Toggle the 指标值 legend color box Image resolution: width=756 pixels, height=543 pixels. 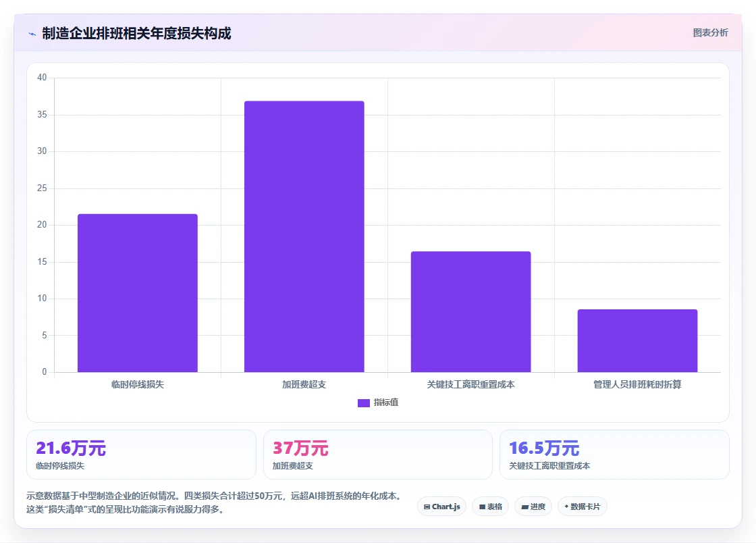point(364,403)
